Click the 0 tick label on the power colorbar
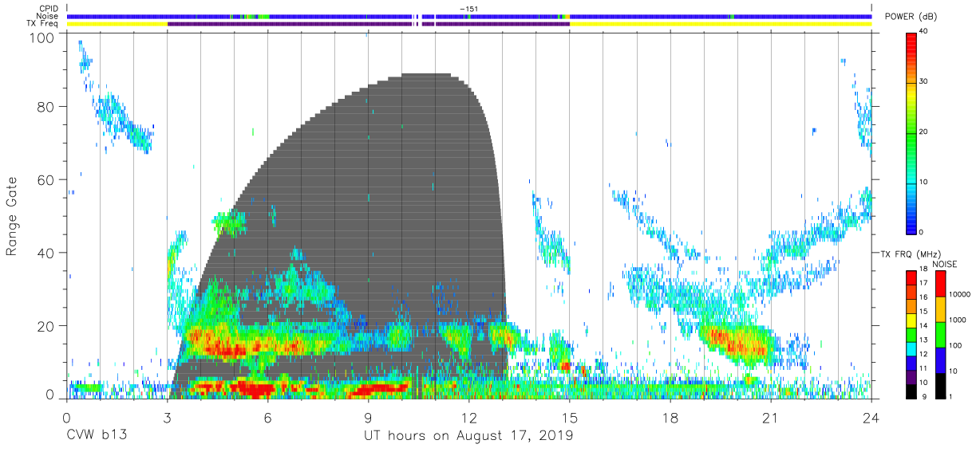Viewport: 980px width, 452px height. click(x=921, y=231)
